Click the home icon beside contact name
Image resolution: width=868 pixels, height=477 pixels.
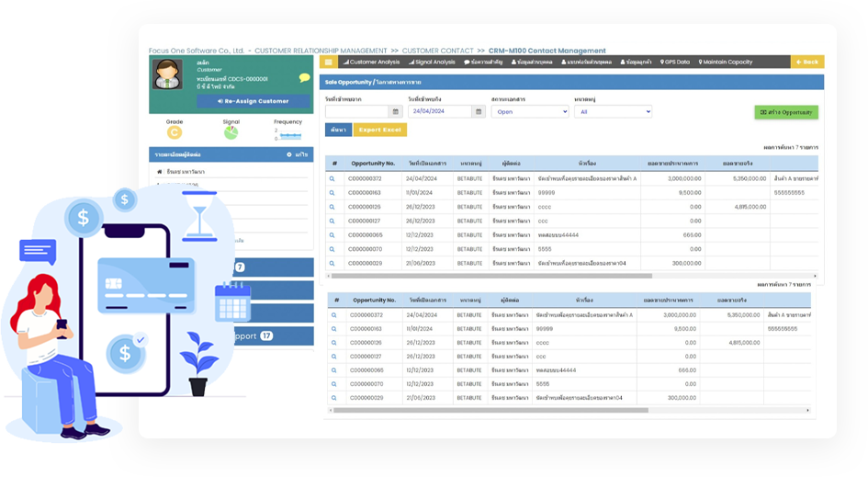[160, 172]
